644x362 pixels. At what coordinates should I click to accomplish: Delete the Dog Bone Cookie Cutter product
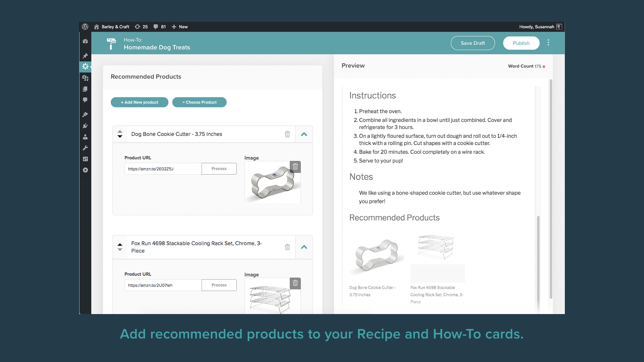287,134
